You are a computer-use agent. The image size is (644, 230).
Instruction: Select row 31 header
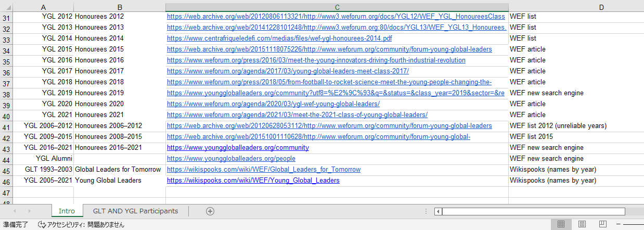[x=6, y=17]
